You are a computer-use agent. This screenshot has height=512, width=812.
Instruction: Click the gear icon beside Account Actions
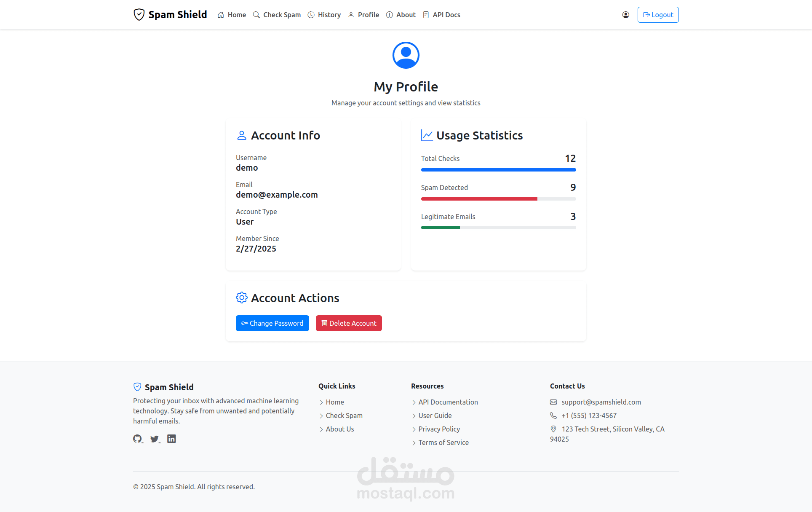241,298
